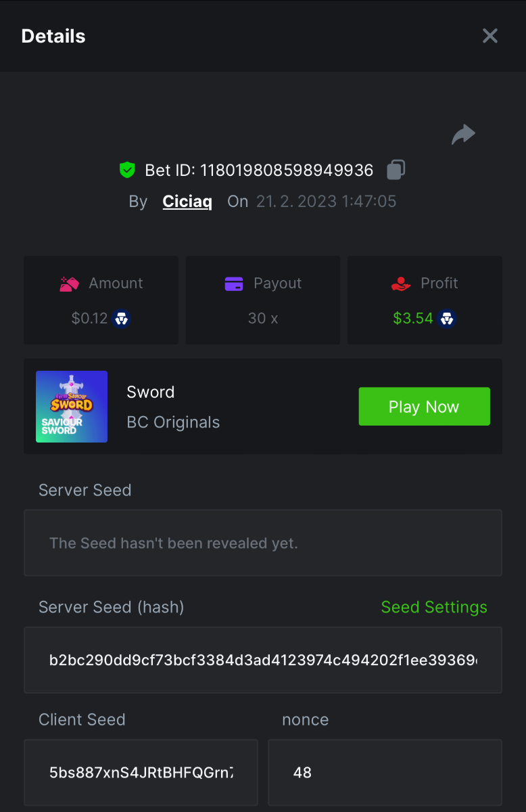
Task: Click the Bet ID number text
Action: (x=287, y=170)
